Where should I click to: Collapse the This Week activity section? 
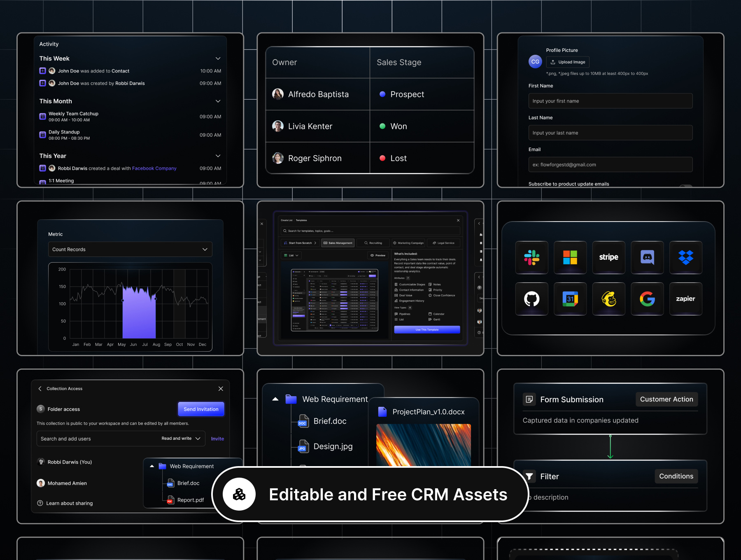pos(218,58)
